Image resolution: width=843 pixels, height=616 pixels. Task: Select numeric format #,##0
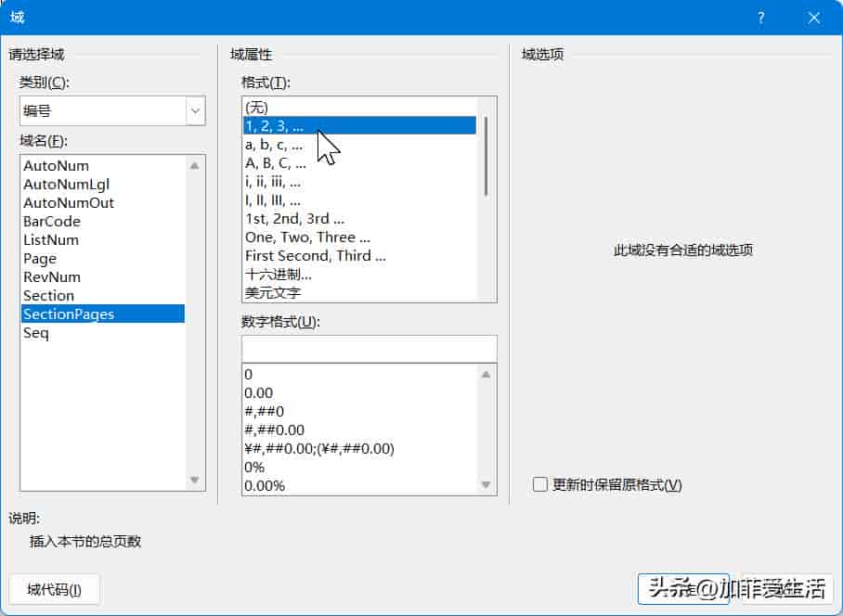click(359, 411)
